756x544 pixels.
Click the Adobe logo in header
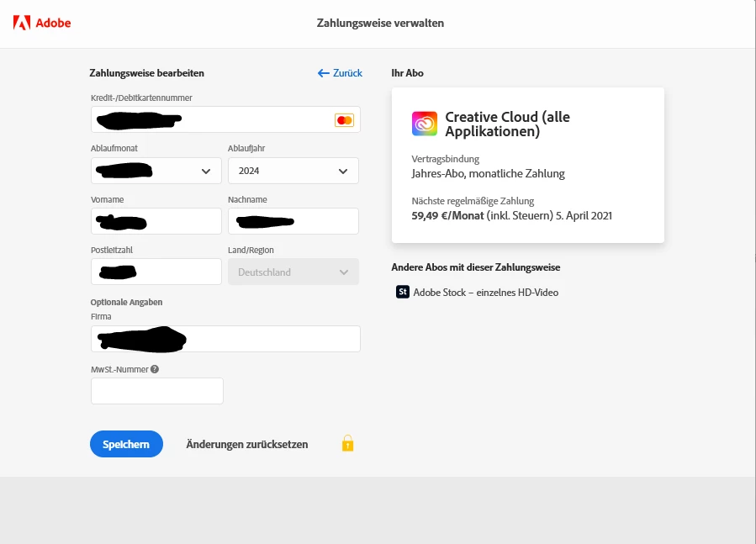[x=42, y=23]
